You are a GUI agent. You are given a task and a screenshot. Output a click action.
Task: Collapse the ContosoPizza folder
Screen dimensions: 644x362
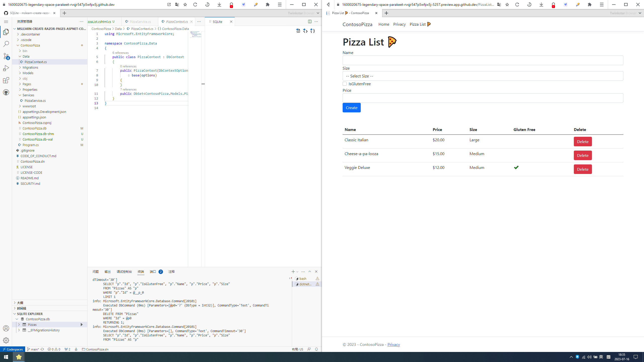(18, 45)
